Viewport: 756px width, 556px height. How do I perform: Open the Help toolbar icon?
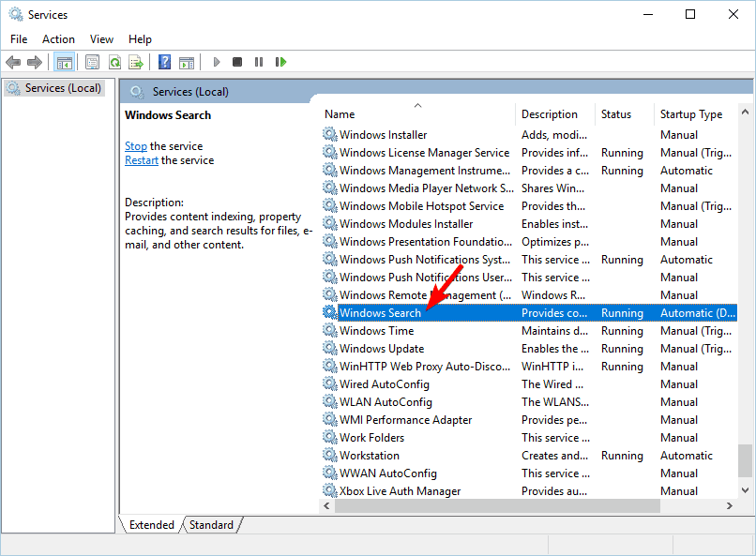click(x=164, y=62)
